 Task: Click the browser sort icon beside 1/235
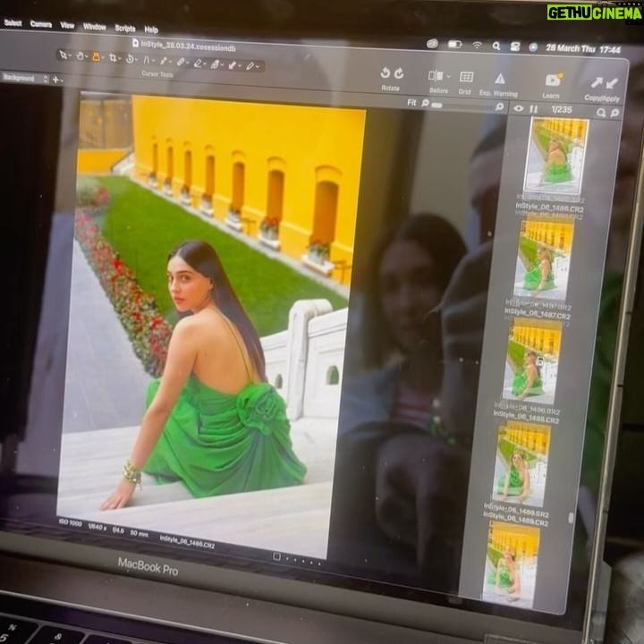533,109
